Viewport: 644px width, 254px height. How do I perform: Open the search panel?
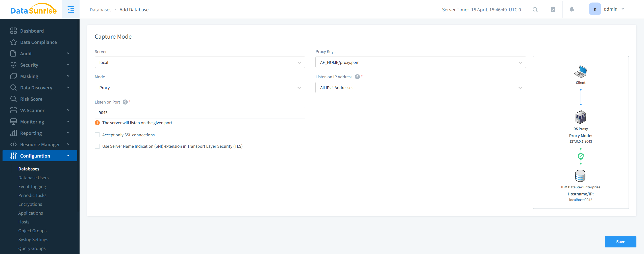535,9
